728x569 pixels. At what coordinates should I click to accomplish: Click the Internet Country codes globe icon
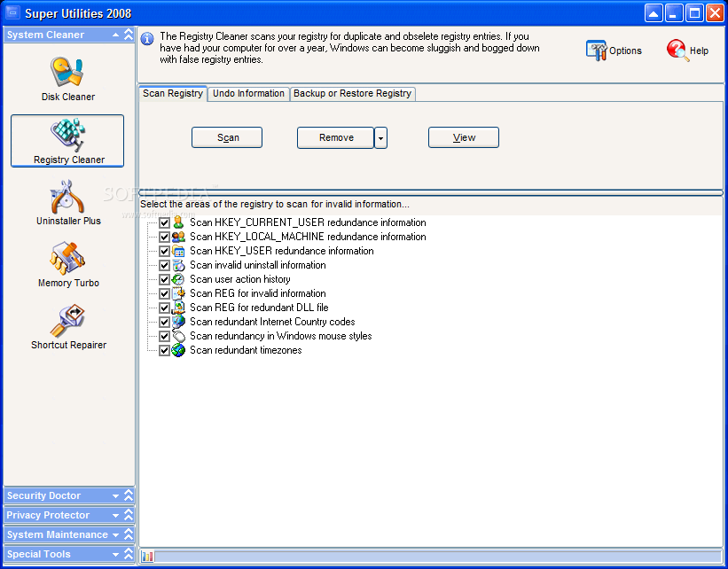click(178, 322)
